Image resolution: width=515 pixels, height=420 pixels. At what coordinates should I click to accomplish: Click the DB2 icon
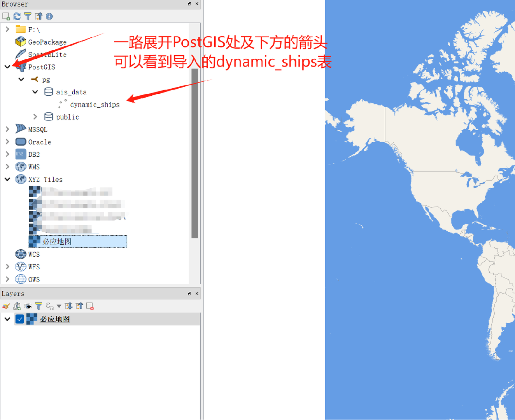point(21,154)
